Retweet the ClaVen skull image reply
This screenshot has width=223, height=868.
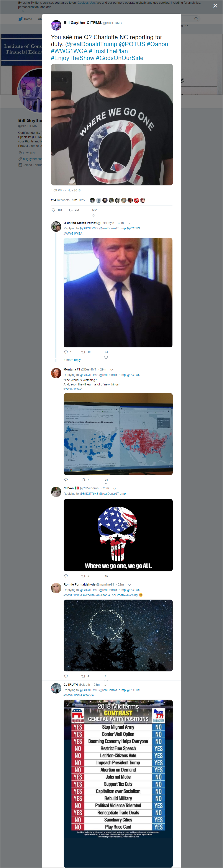click(x=83, y=576)
